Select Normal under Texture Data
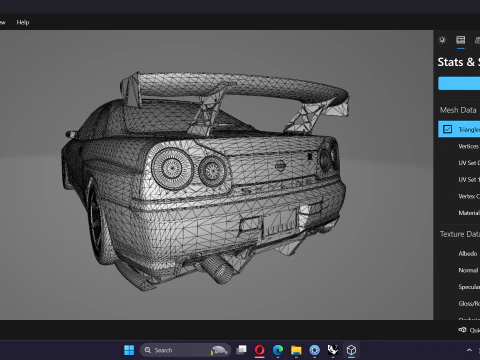Screen dimensions: 480x360 click(468, 270)
